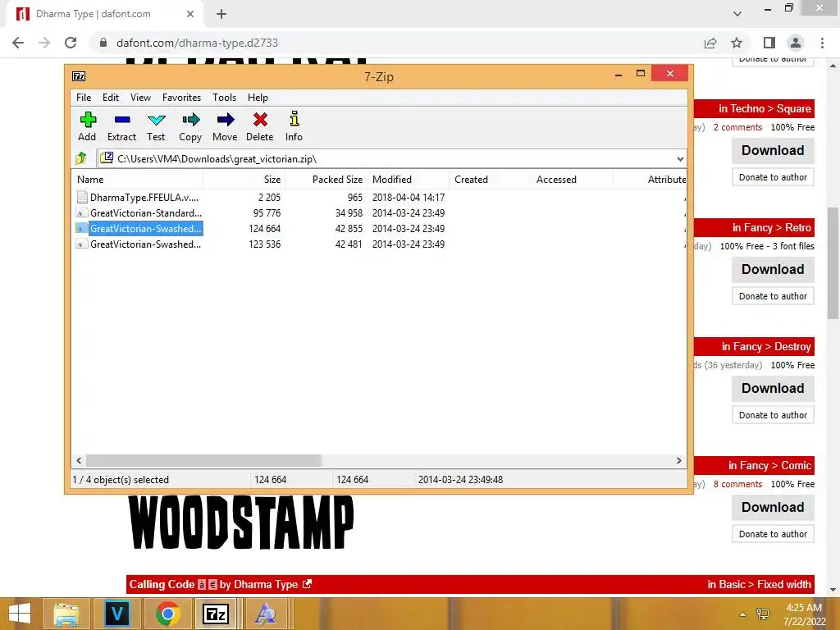Open Chrome side panel
840x630 pixels.
click(x=769, y=43)
